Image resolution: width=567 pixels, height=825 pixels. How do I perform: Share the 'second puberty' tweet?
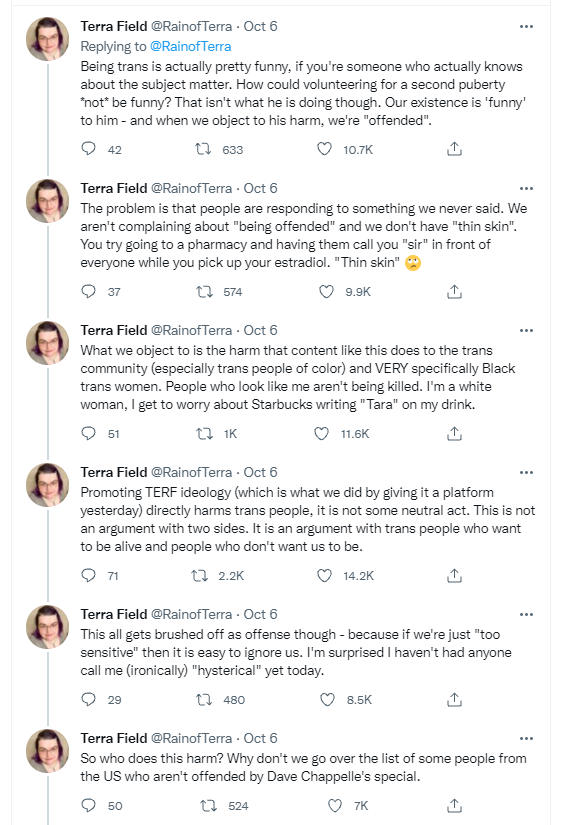(454, 149)
